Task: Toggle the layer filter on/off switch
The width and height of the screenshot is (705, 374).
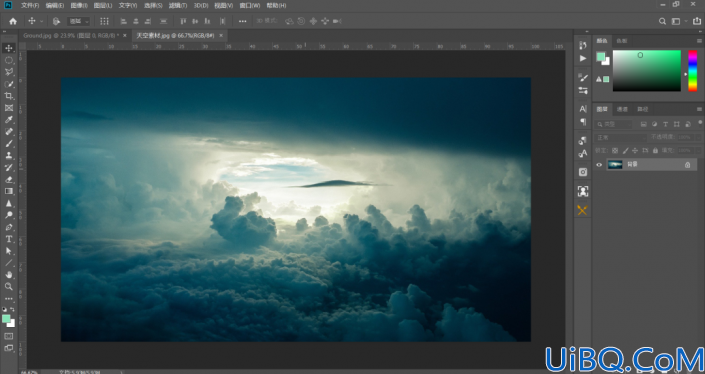Action: pyautogui.click(x=700, y=122)
